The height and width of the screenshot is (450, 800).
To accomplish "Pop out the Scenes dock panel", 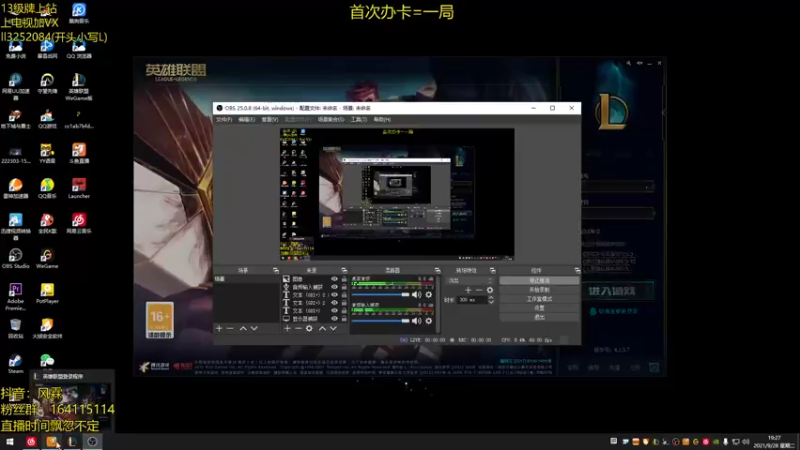I will click(x=276, y=270).
